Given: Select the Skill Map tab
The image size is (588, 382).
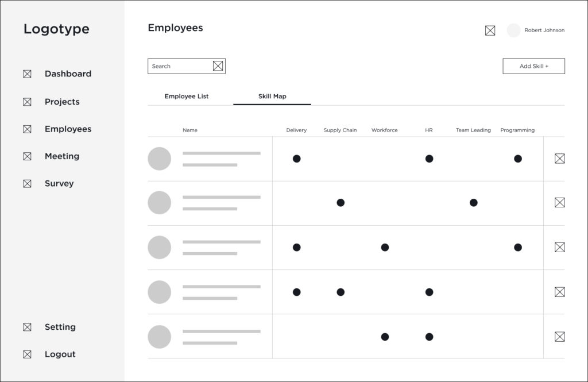Looking at the screenshot, I should coord(272,97).
